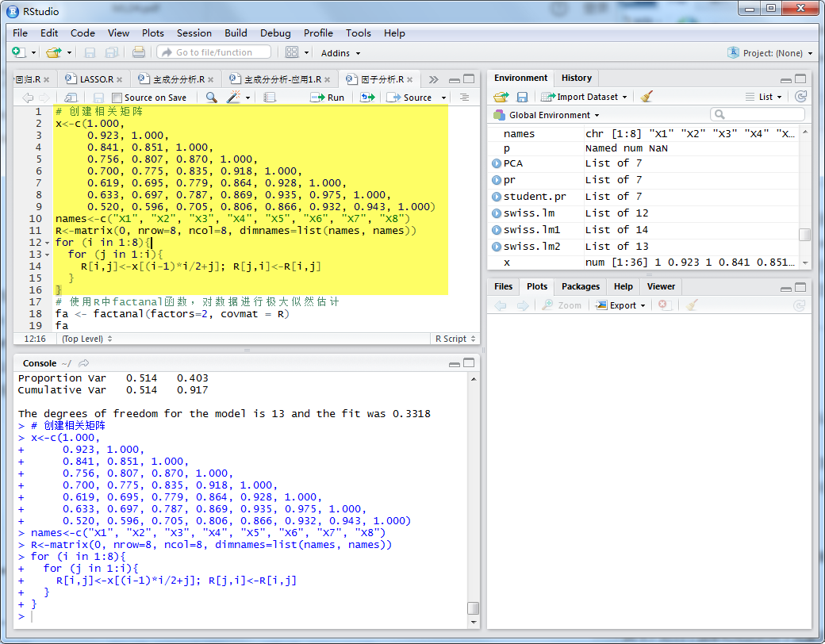Click the find/replace magnifier icon in editor
This screenshot has width=825, height=644.
211,98
